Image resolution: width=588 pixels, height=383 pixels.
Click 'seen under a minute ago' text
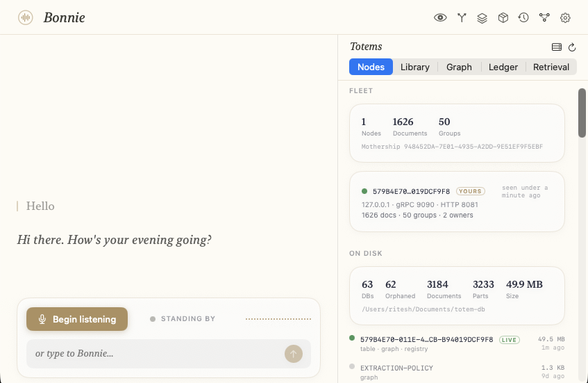(525, 192)
